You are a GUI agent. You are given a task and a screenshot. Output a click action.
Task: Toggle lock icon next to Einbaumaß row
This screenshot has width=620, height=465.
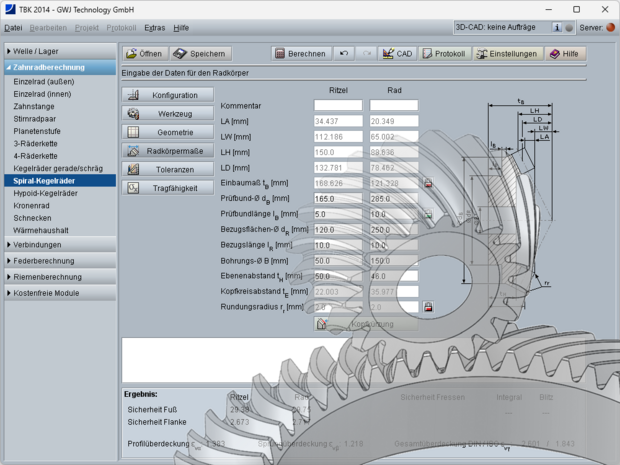tap(428, 184)
